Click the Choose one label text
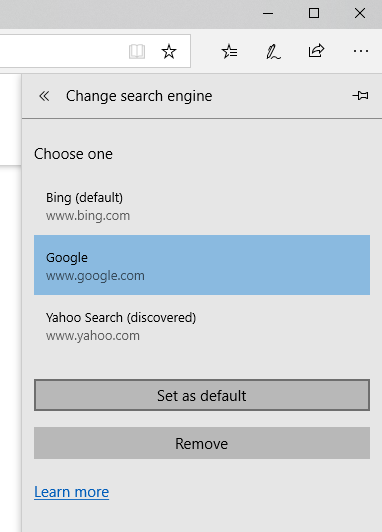The height and width of the screenshot is (532, 382). [x=73, y=154]
